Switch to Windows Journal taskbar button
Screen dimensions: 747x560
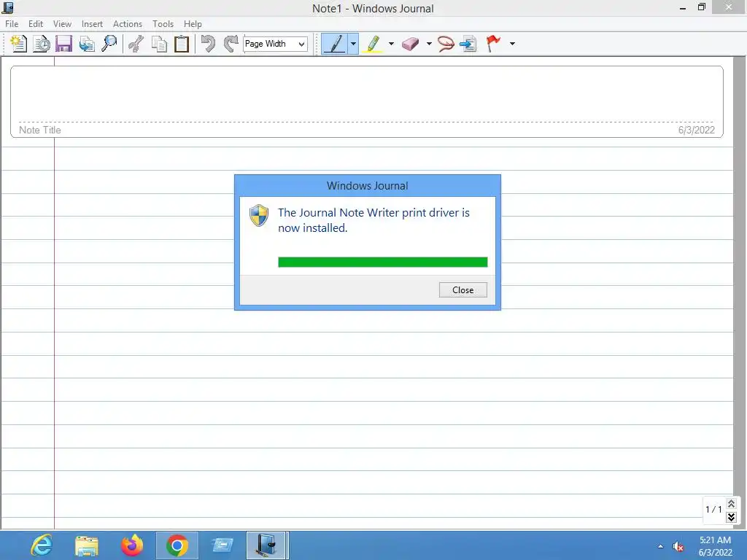[x=267, y=545]
